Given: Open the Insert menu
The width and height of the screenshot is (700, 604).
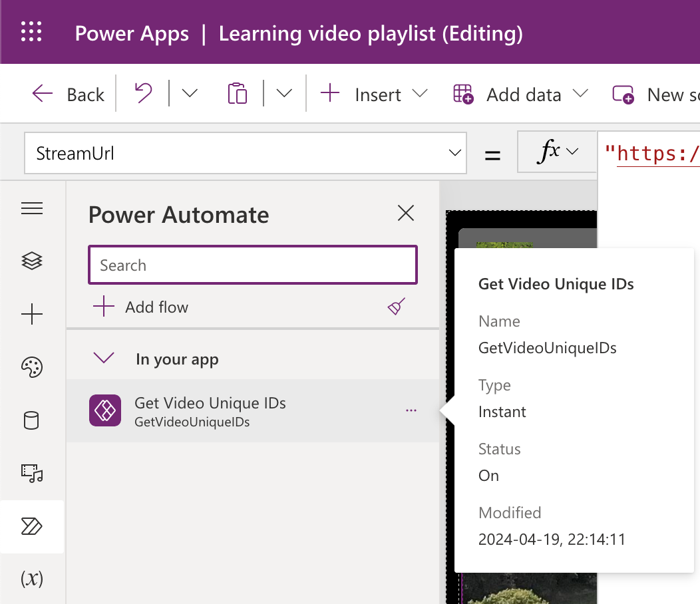Looking at the screenshot, I should click(374, 94).
